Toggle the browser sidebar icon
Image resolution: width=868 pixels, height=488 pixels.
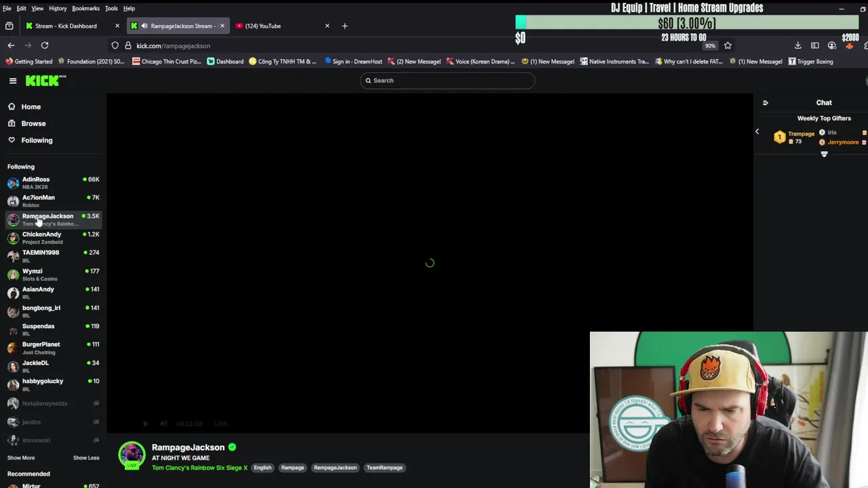[815, 45]
